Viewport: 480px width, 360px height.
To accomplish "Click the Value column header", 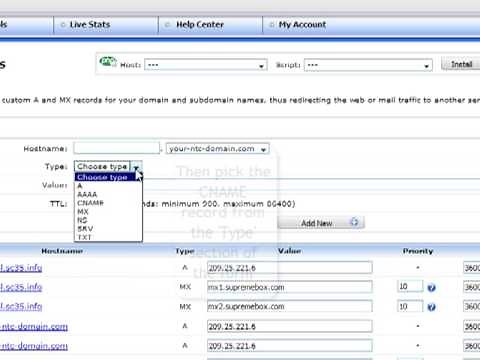I will click(x=290, y=251).
